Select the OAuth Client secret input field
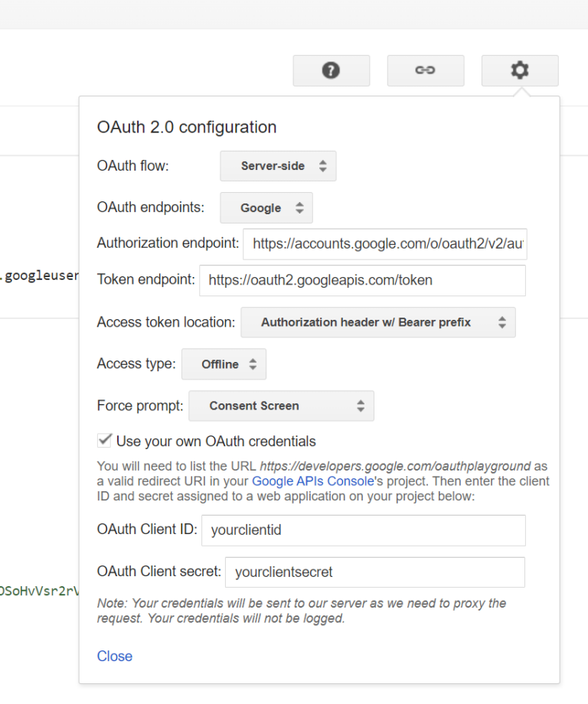Viewport: 588px width, 704px height. coord(374,572)
